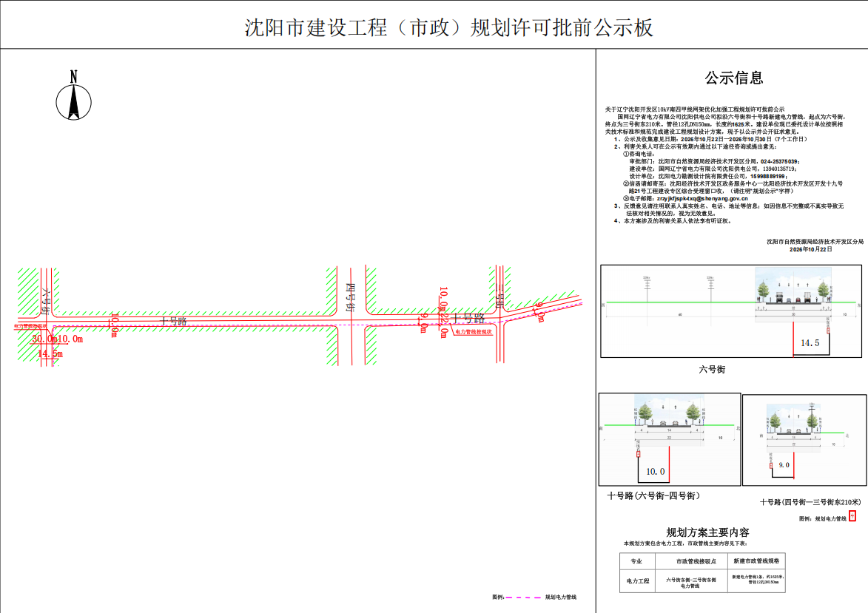
Task: Click phone number 13940135719
Action: [779, 169]
